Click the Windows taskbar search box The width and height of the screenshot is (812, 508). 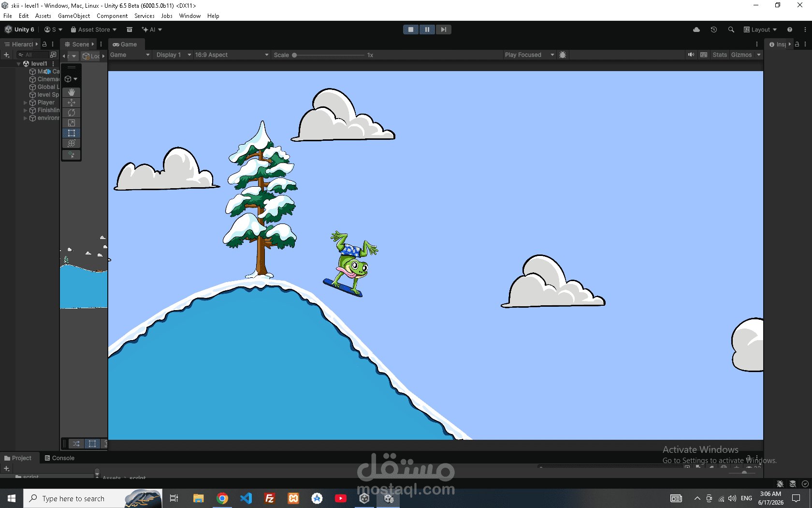(x=93, y=498)
